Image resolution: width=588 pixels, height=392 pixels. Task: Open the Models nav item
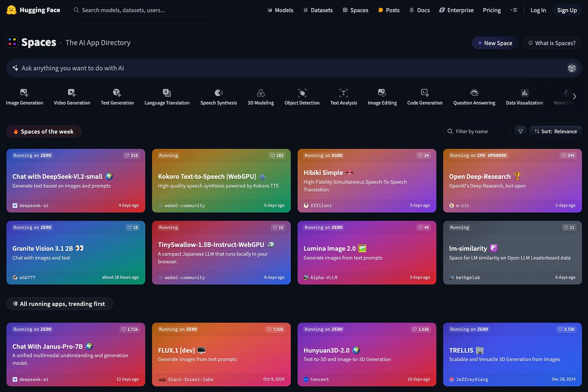point(280,10)
